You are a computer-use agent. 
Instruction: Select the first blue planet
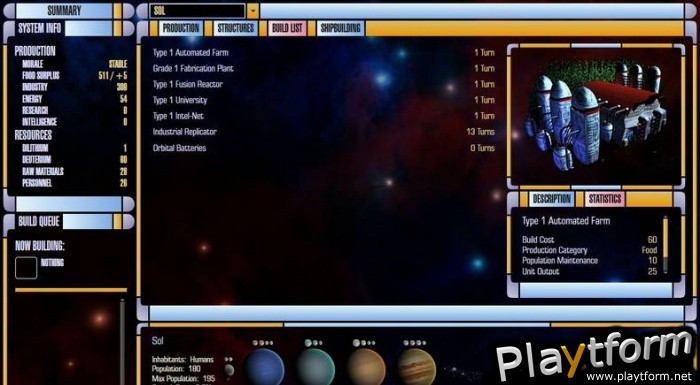[x=264, y=367]
